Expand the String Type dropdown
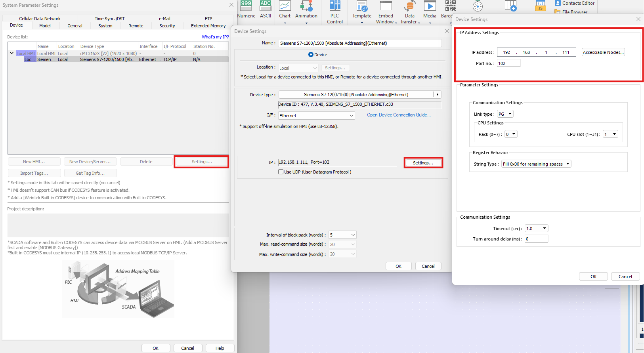Viewport: 644px width, 353px height. pos(536,164)
